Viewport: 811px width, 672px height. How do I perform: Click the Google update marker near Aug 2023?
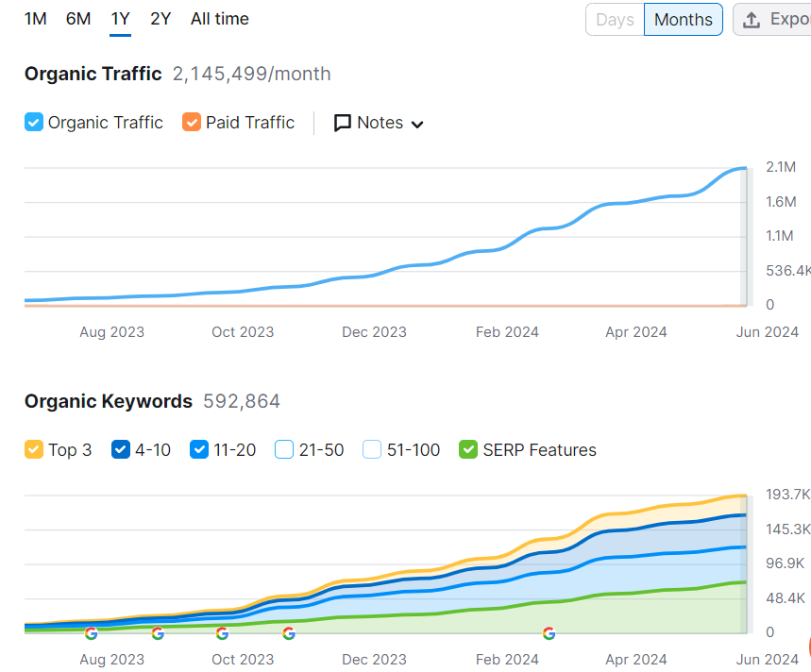[91, 633]
